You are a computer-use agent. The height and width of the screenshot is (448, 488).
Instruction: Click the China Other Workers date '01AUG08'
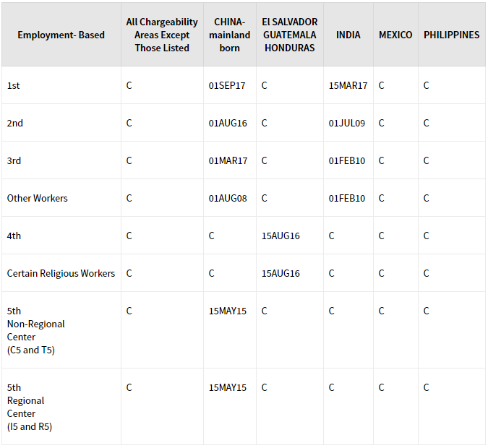[x=228, y=199]
